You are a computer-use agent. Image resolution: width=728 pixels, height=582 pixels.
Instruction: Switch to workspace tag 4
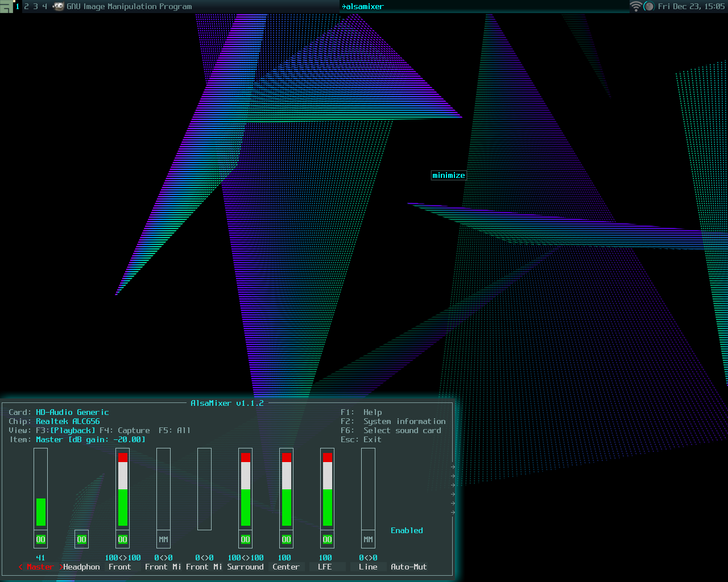point(44,7)
